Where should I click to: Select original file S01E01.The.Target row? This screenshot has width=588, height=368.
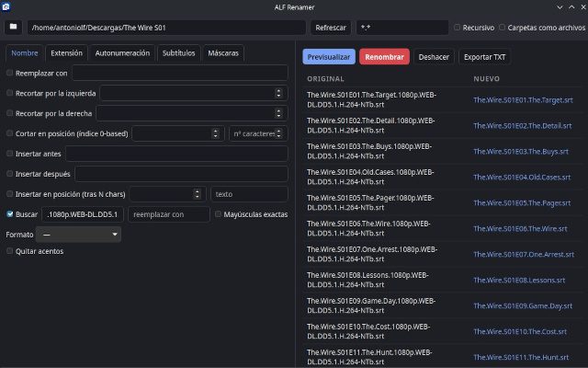tap(371, 99)
